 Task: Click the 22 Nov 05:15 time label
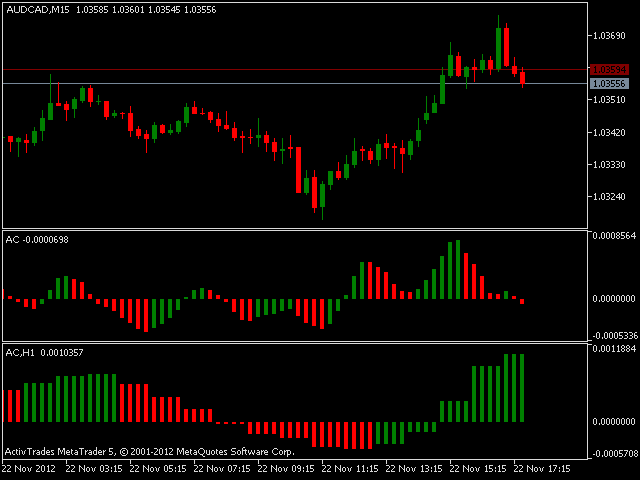(x=158, y=469)
